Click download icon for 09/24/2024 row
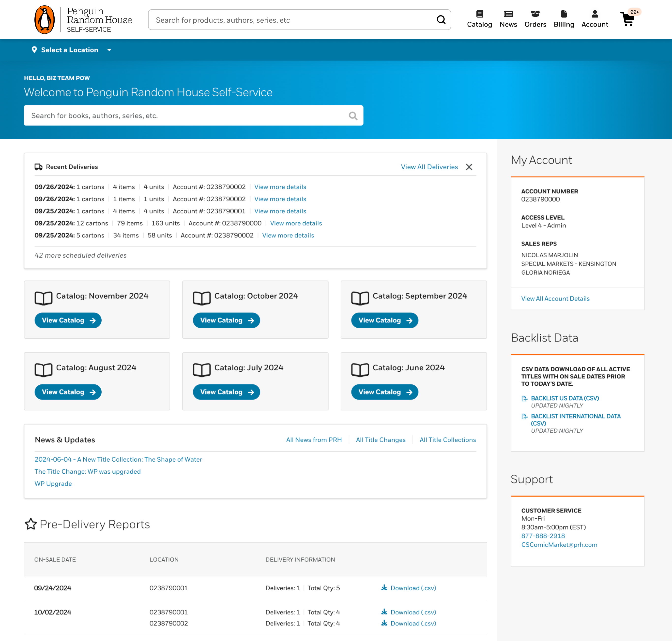Image resolution: width=672 pixels, height=641 pixels. click(384, 588)
